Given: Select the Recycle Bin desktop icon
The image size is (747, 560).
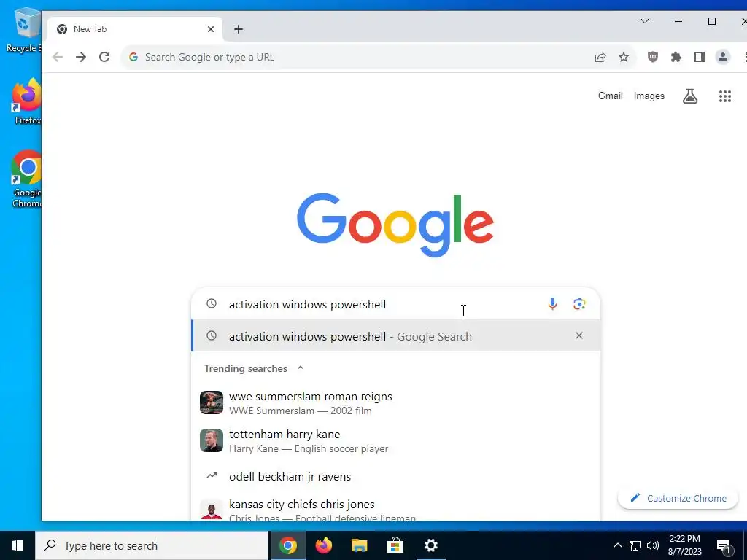Looking at the screenshot, I should [24, 31].
